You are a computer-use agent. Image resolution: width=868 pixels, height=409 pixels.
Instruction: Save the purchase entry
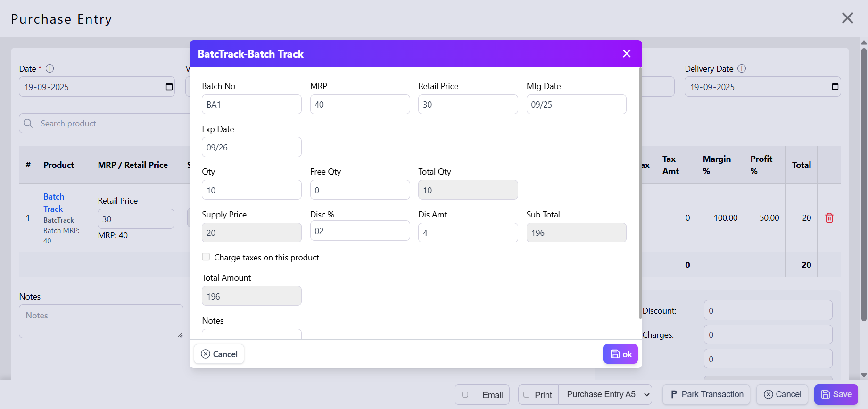836,394
